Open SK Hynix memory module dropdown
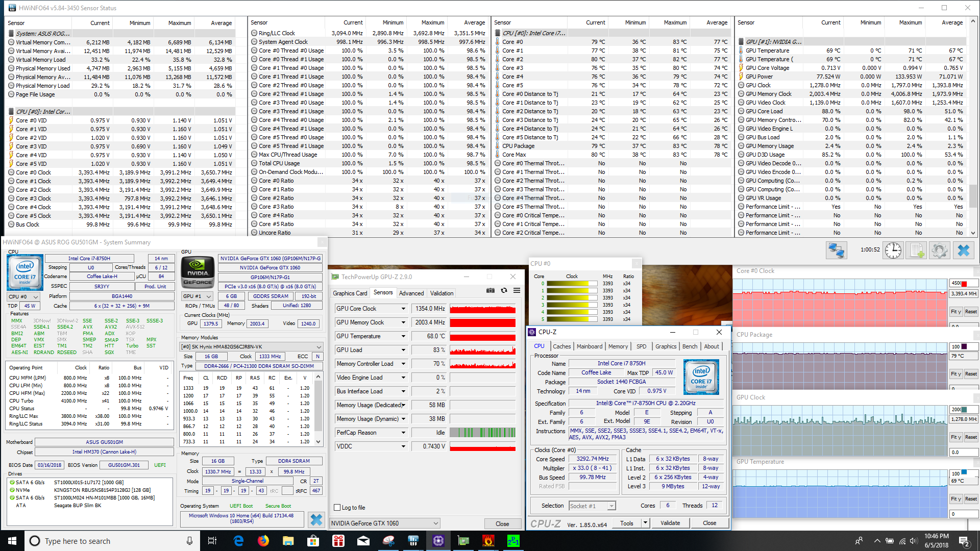Viewport: 980px width, 551px height. click(252, 346)
